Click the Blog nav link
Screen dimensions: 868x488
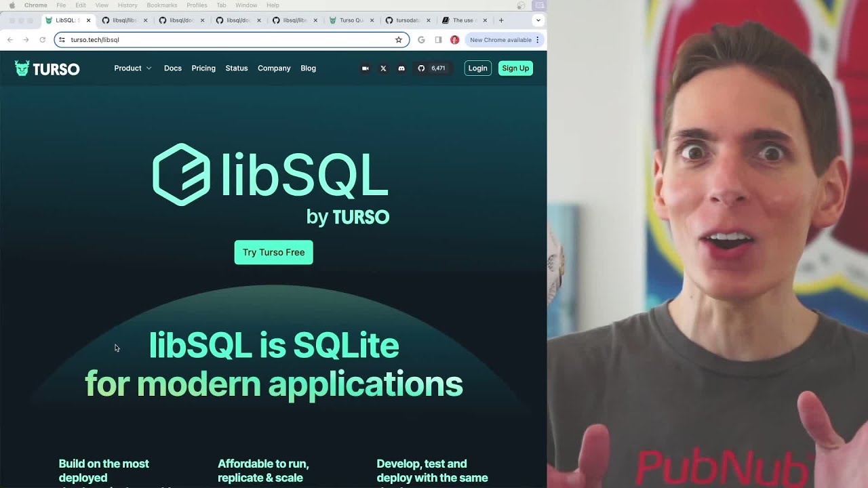[x=309, y=68]
